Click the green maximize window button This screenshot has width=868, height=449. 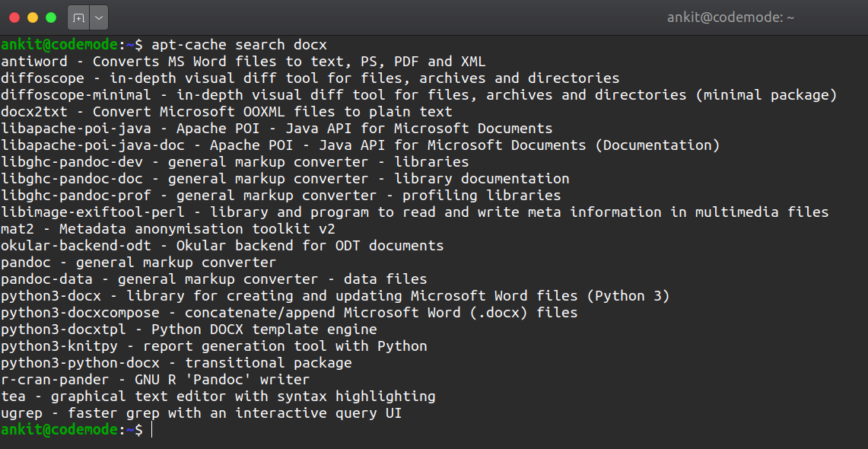[x=51, y=18]
